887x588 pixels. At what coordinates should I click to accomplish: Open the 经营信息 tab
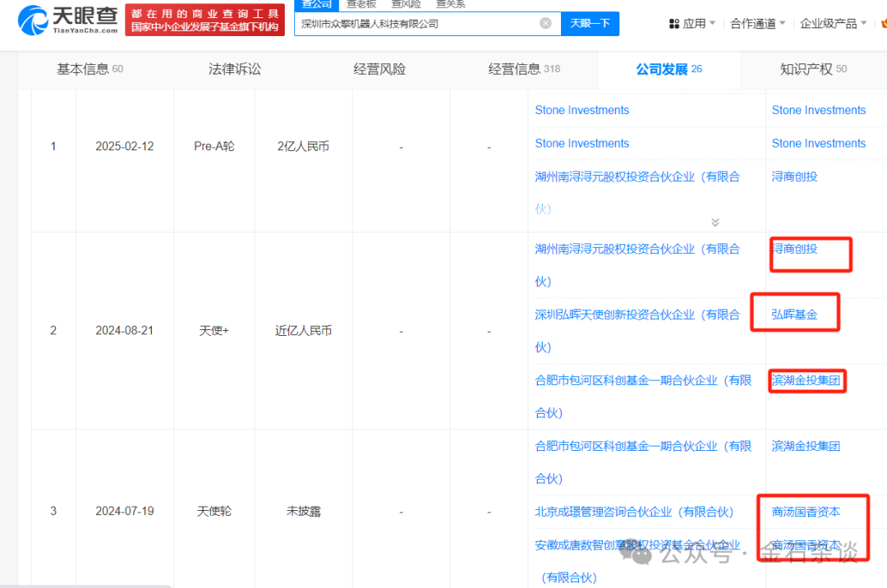coord(523,69)
